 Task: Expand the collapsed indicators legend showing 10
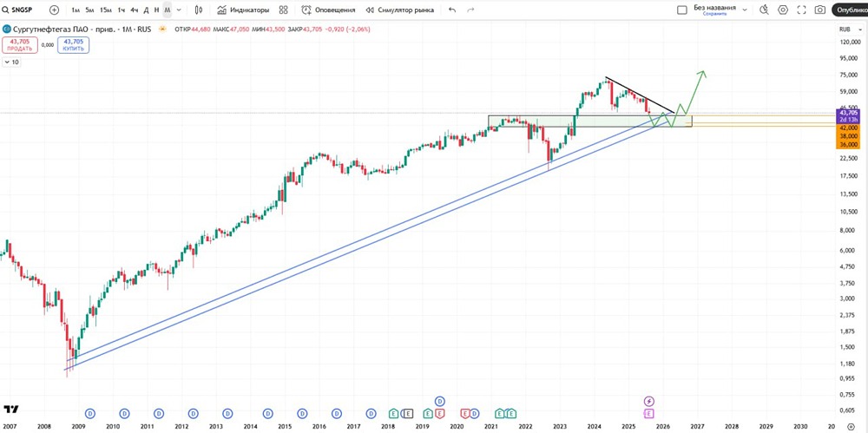[x=11, y=62]
